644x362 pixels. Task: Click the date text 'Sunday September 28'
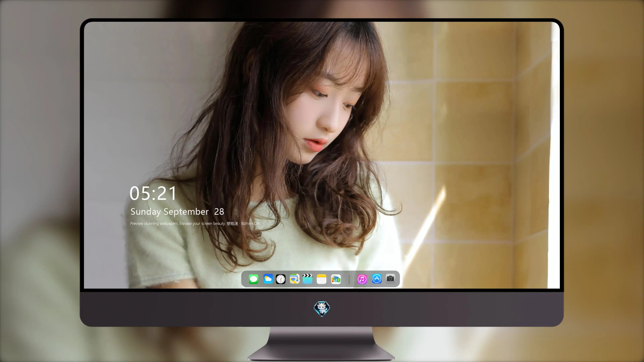(x=177, y=212)
